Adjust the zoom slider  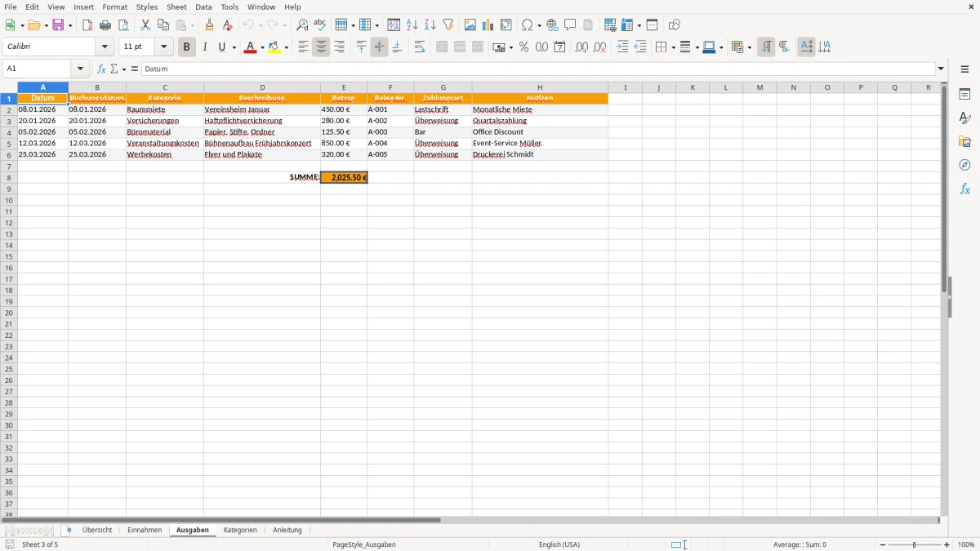[915, 544]
